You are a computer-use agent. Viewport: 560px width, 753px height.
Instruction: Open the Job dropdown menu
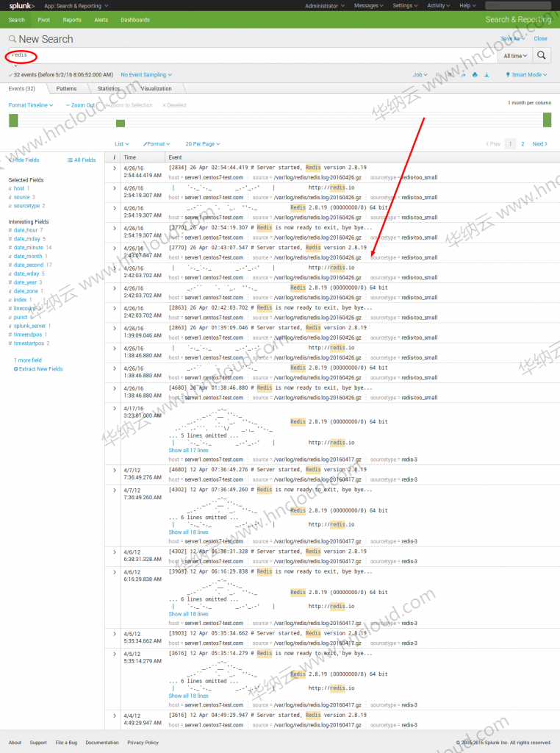[420, 75]
